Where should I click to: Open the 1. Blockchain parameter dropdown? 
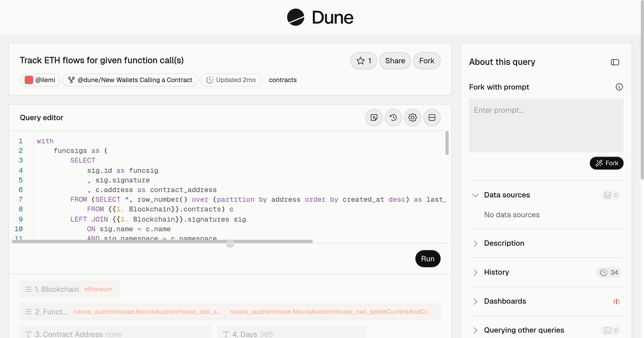point(70,289)
